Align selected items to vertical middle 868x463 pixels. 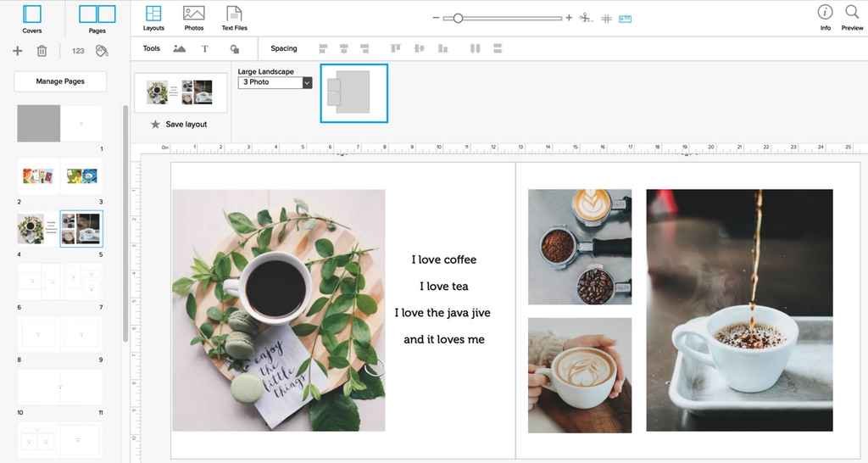tap(420, 48)
